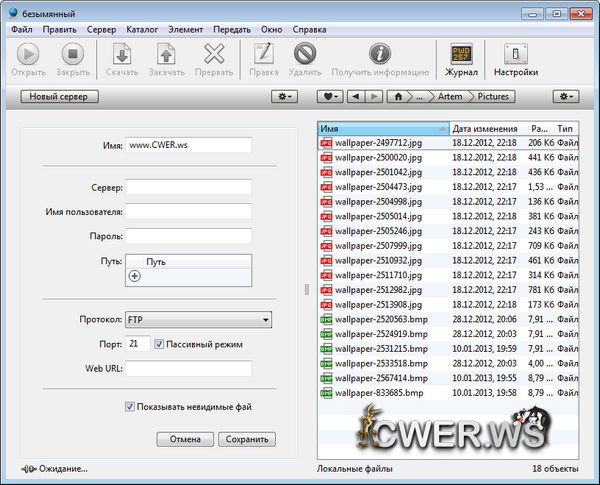
Task: Select file wallpaper-2504473.jpg
Action: (x=448, y=187)
